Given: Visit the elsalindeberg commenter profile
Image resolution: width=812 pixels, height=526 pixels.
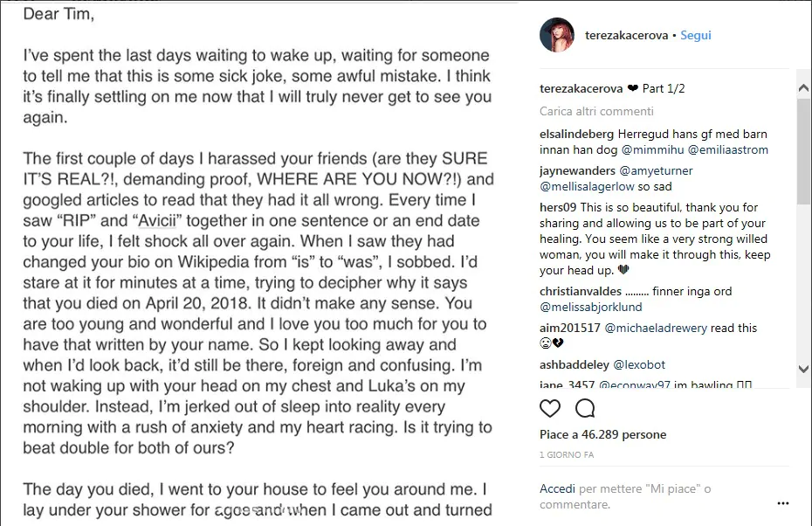Looking at the screenshot, I should [x=576, y=135].
